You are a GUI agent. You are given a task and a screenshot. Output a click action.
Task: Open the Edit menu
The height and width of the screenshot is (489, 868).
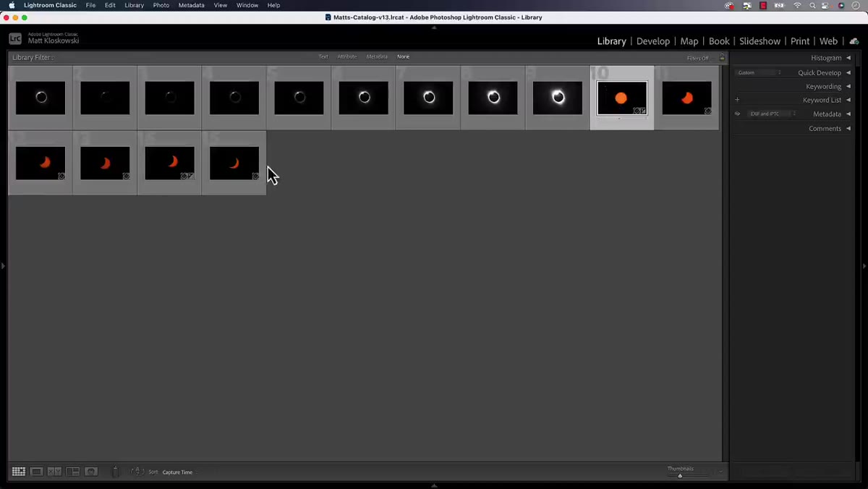[110, 5]
